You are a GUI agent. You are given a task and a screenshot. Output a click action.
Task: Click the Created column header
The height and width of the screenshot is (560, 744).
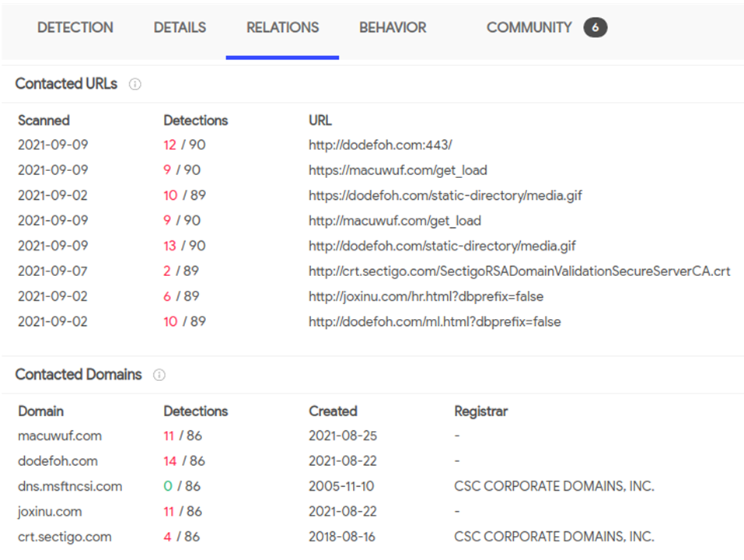click(333, 411)
